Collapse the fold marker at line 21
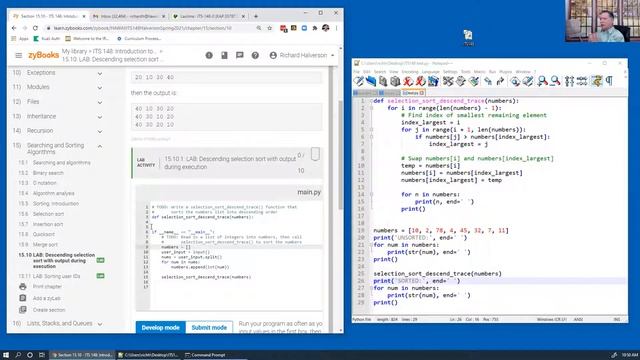 point(371,245)
